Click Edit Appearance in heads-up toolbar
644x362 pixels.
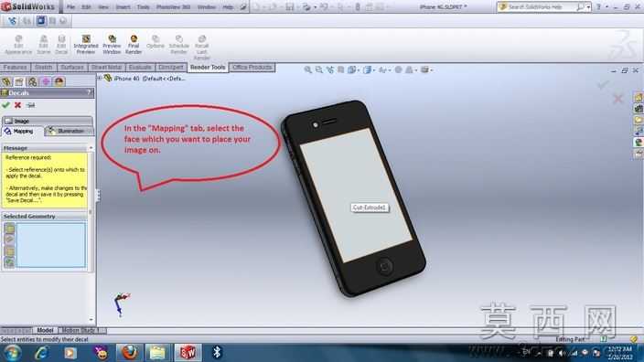point(398,70)
